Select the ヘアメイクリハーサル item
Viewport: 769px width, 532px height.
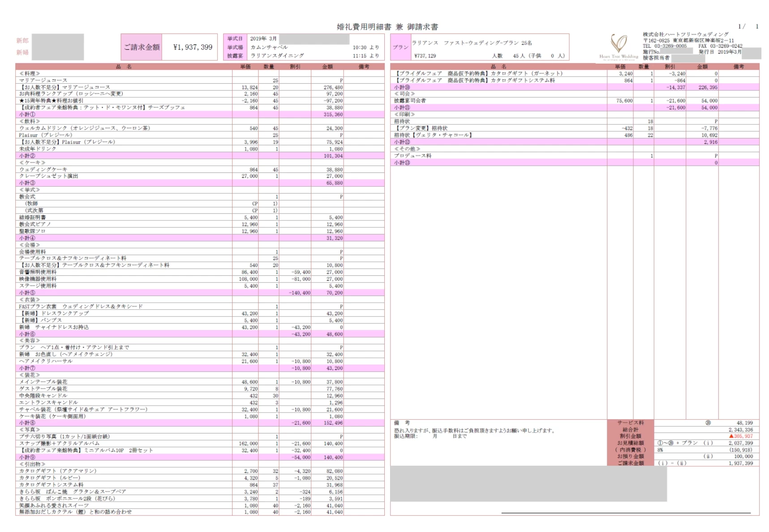tap(46, 361)
